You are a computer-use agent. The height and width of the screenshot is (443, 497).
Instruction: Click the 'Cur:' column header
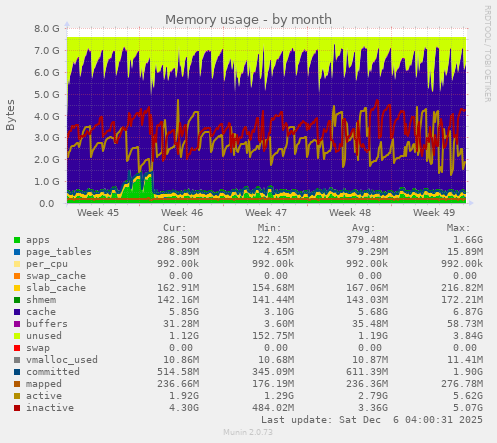(175, 228)
